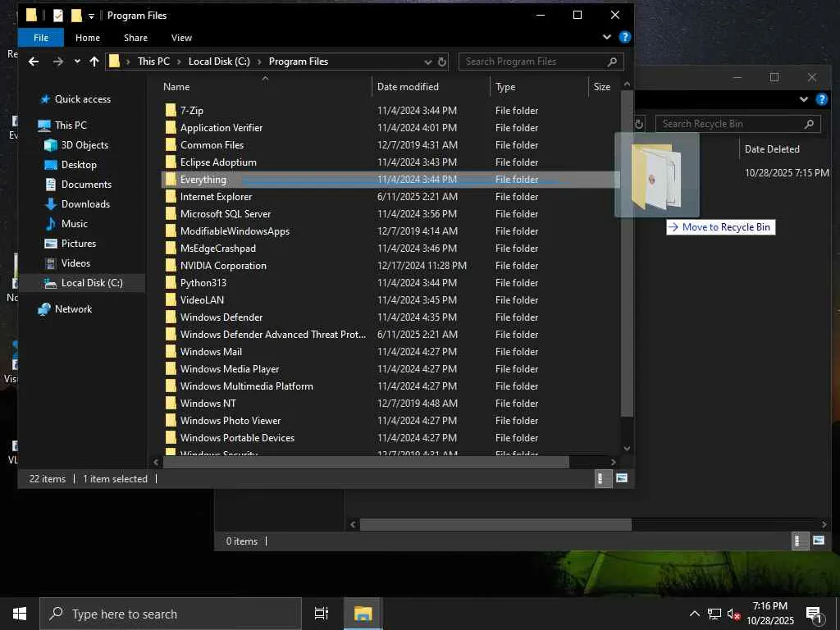The width and height of the screenshot is (840, 630).
Task: Sort by the Type column header
Action: [539, 87]
